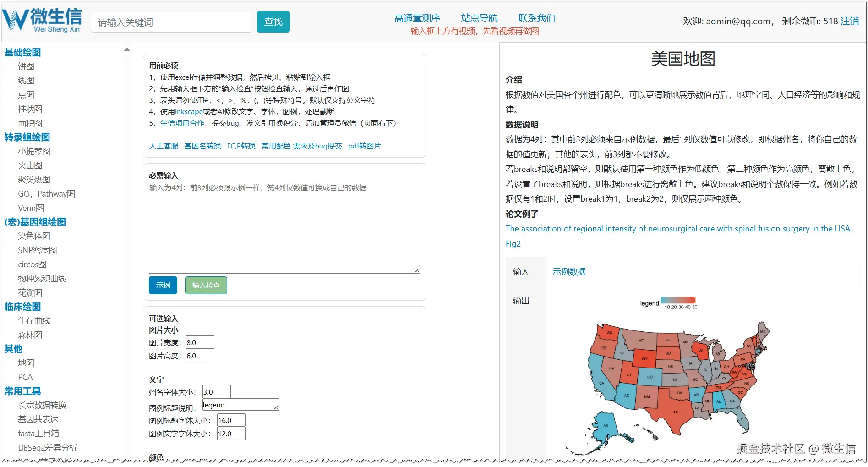Viewport: 868px width, 467px height.
Task: Open 柱状图 in the sidebar
Action: [30, 109]
